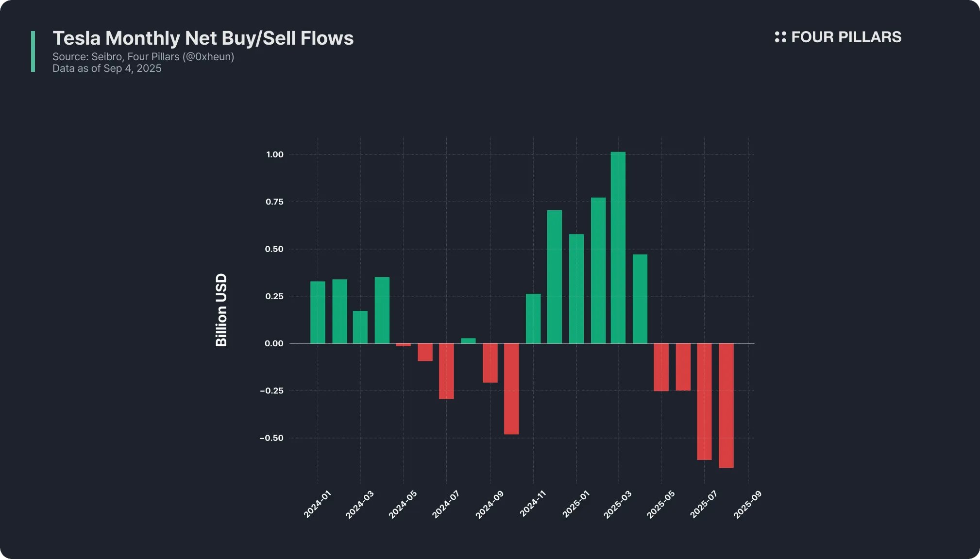The height and width of the screenshot is (559, 980).
Task: Select the tallest green bar at 2025-03
Action: (x=618, y=248)
